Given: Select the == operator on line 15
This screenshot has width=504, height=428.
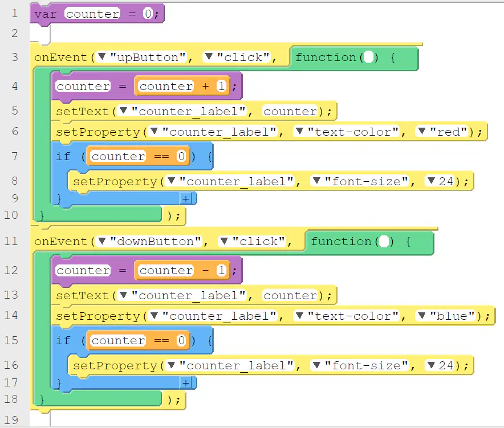Looking at the screenshot, I should pos(161,341).
